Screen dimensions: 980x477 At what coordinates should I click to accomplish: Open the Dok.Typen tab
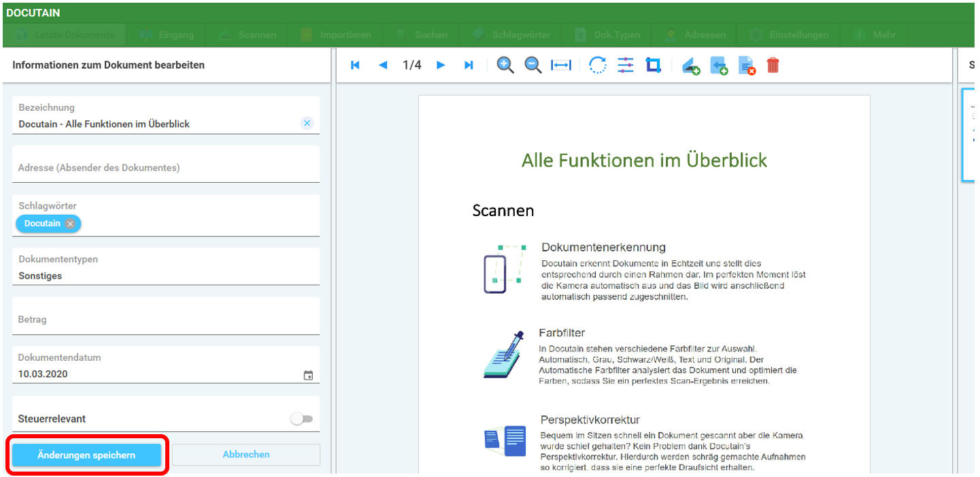(x=607, y=35)
